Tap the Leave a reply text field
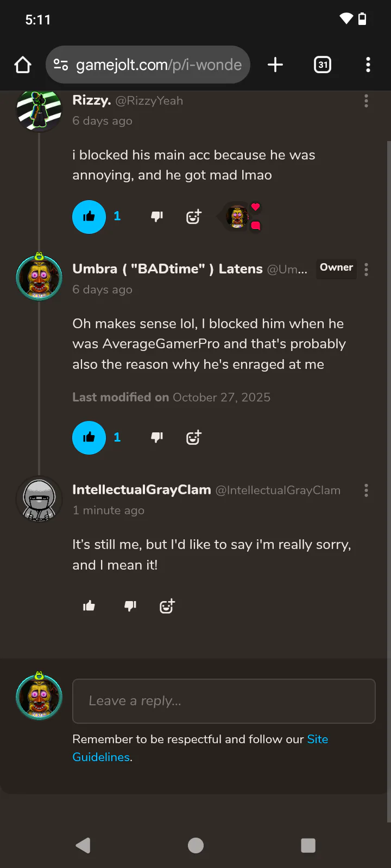Viewport: 391px width, 868px height. (x=224, y=701)
